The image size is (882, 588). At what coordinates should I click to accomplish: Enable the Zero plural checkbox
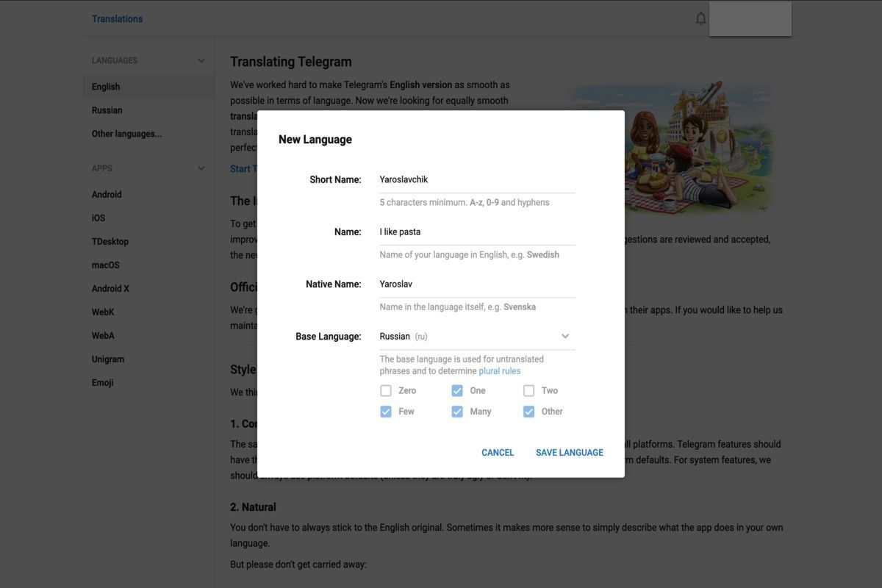[x=386, y=391]
